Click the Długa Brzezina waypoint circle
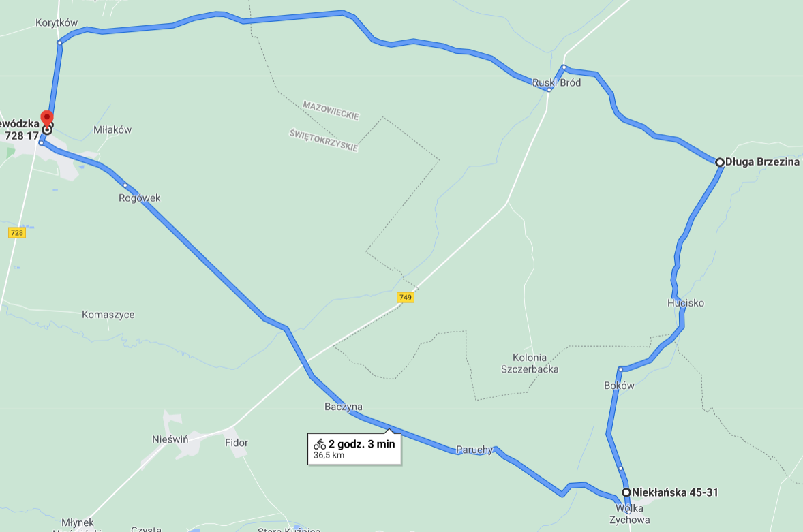Image resolution: width=803 pixels, height=532 pixels. (x=720, y=162)
